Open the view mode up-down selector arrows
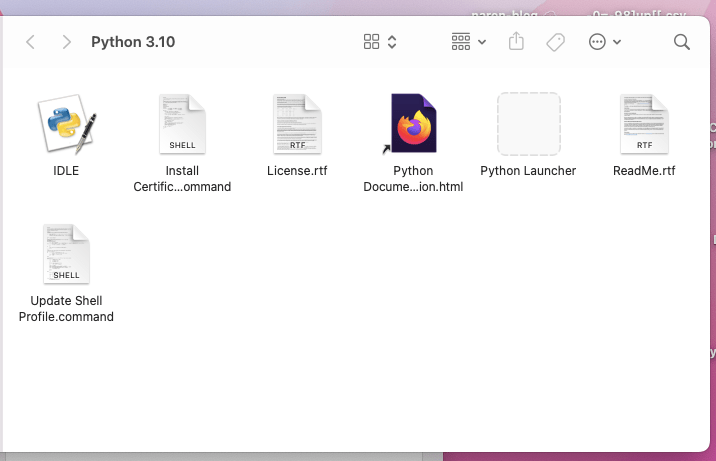 [x=392, y=42]
